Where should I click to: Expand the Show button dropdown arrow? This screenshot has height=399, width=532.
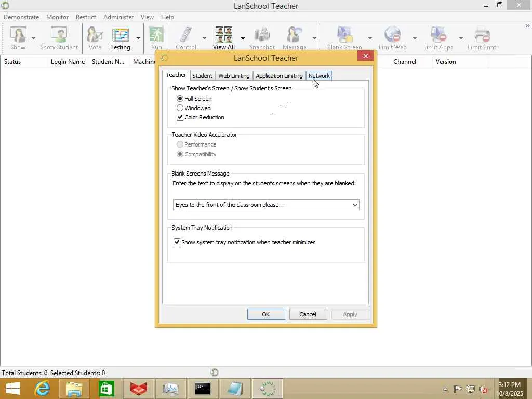pos(33,38)
